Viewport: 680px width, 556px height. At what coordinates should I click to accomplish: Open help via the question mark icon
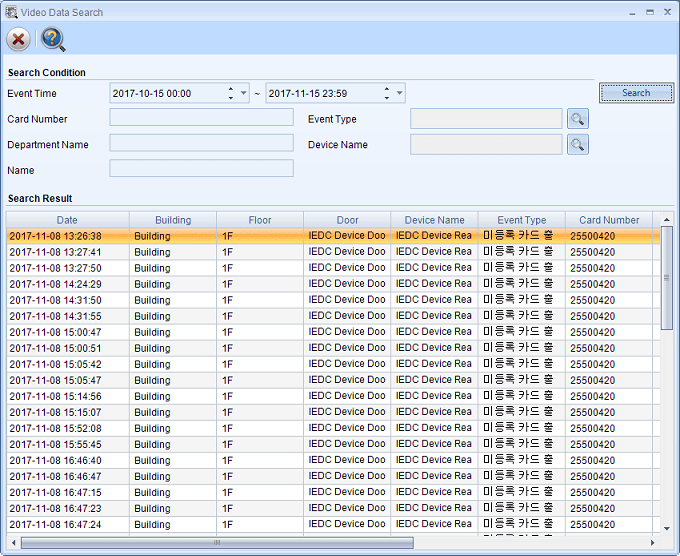[53, 39]
